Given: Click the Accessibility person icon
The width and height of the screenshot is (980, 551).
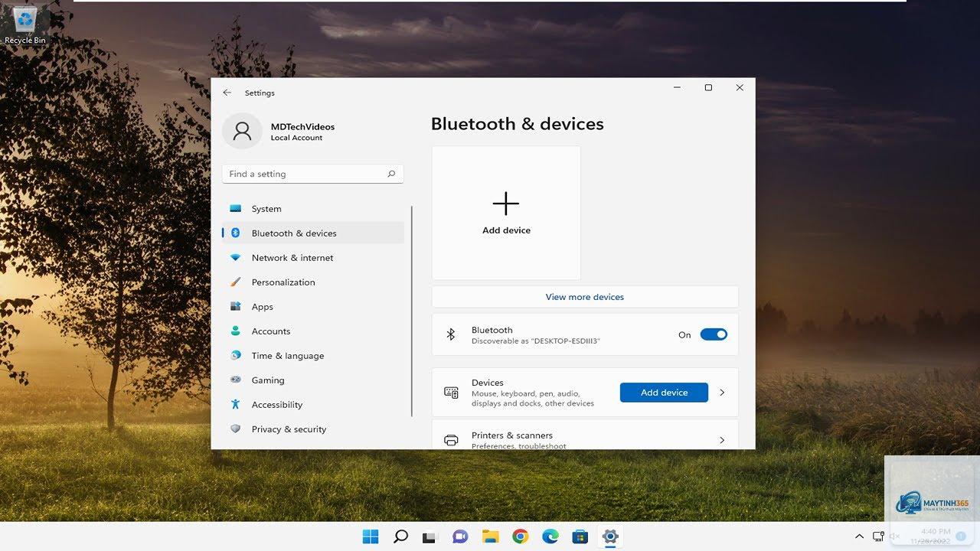Looking at the screenshot, I should pyautogui.click(x=236, y=405).
